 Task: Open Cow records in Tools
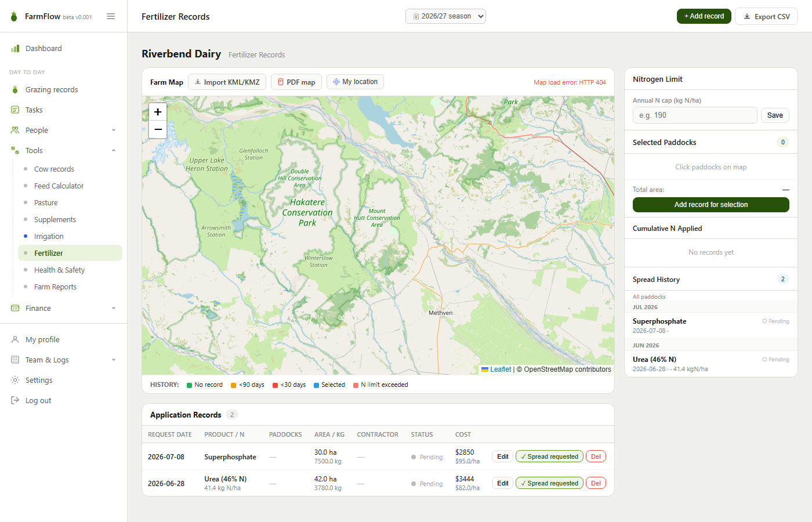point(70,169)
